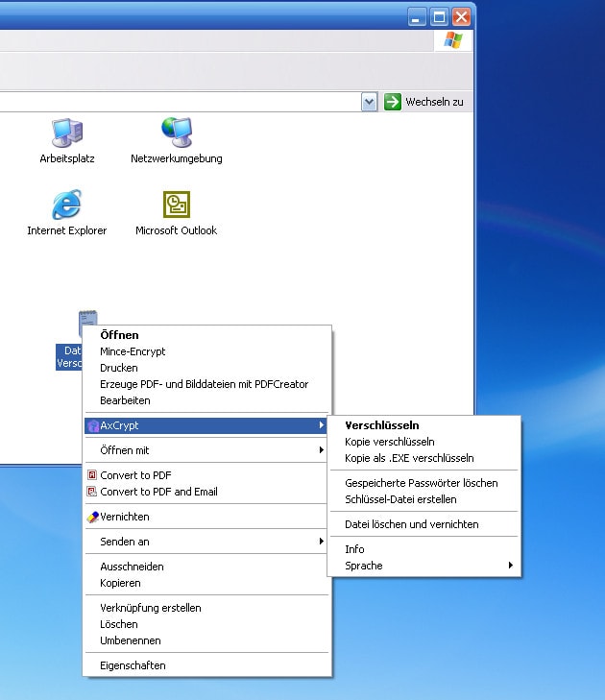Choose Umbenennen from the context menu
This screenshot has width=605, height=700.
[206, 640]
